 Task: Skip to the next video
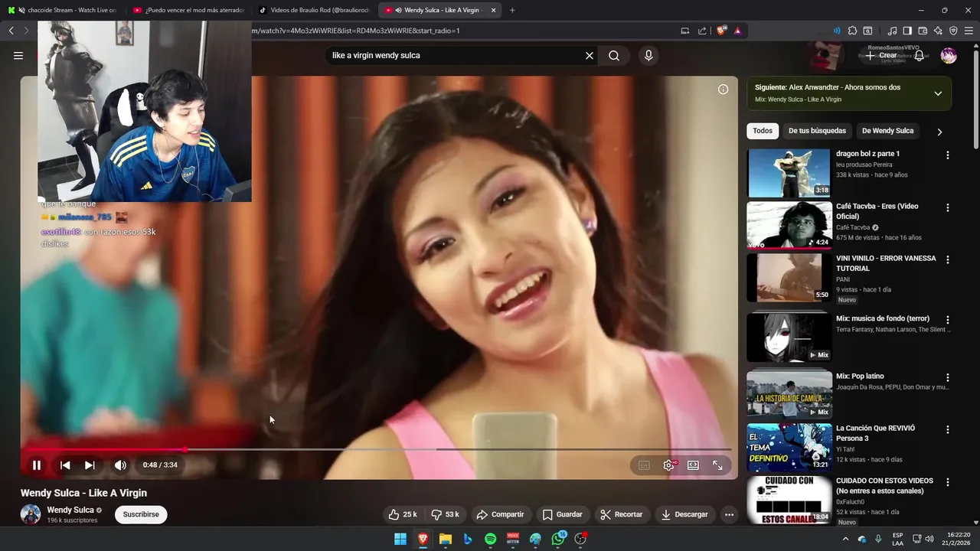coord(90,465)
